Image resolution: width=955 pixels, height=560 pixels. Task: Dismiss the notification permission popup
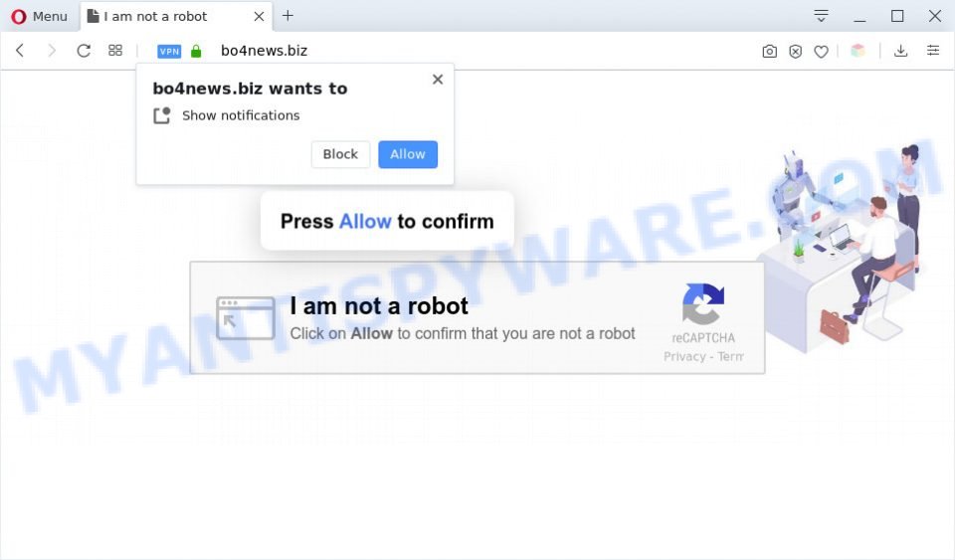(x=438, y=80)
